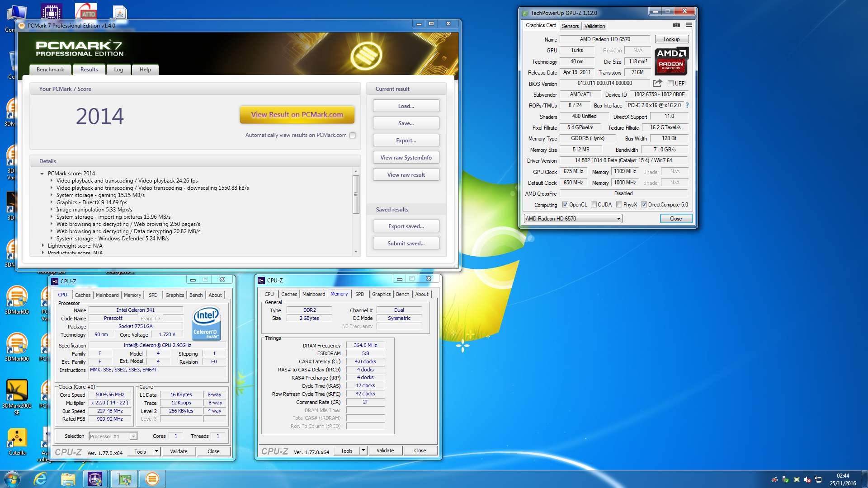This screenshot has height=488, width=868.
Task: Click the BIOS export share icon in GPU-Z
Action: click(x=657, y=83)
